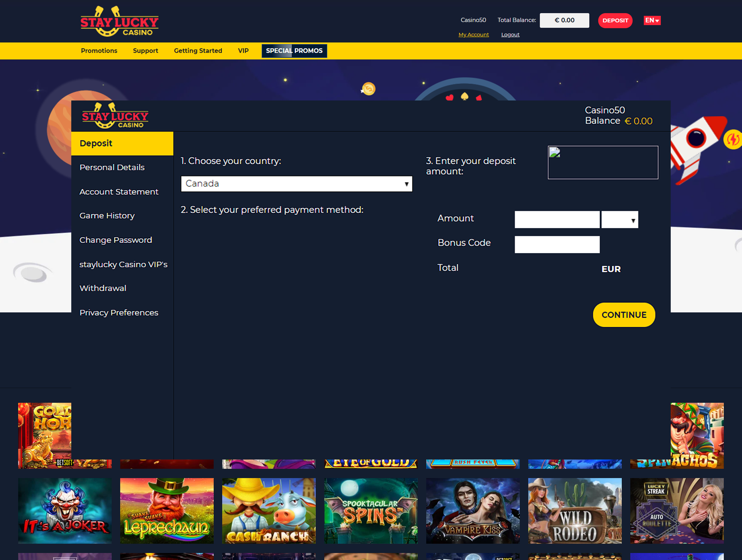Click the Balance € 0.00 text in panel
The image size is (742, 560).
[619, 121]
